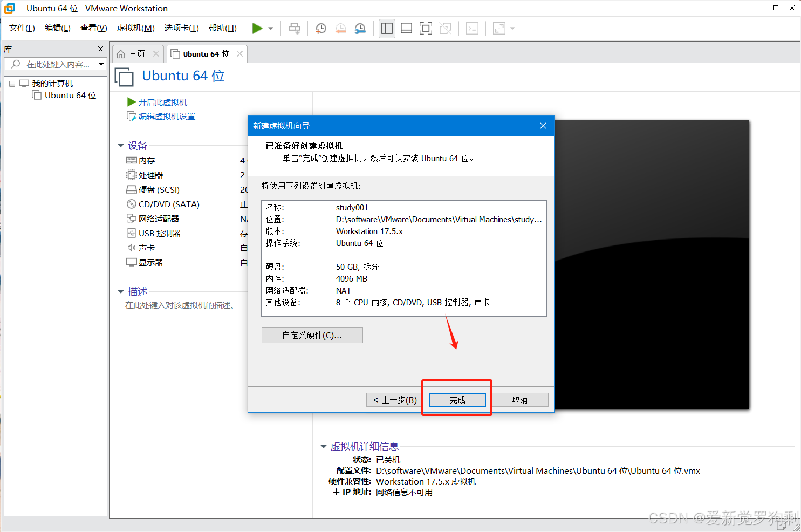Close the Ubuntu 64 位 tab
Viewport: 801px width, 532px height.
pyautogui.click(x=239, y=53)
